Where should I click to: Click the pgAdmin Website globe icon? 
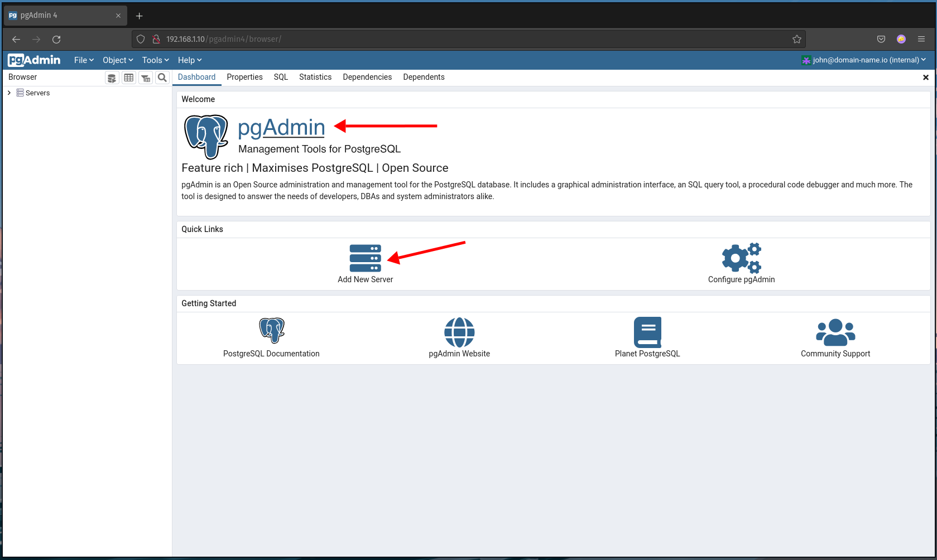click(459, 332)
